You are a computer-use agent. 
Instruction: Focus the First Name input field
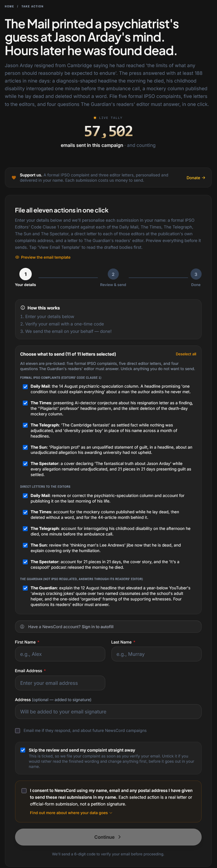(x=60, y=654)
